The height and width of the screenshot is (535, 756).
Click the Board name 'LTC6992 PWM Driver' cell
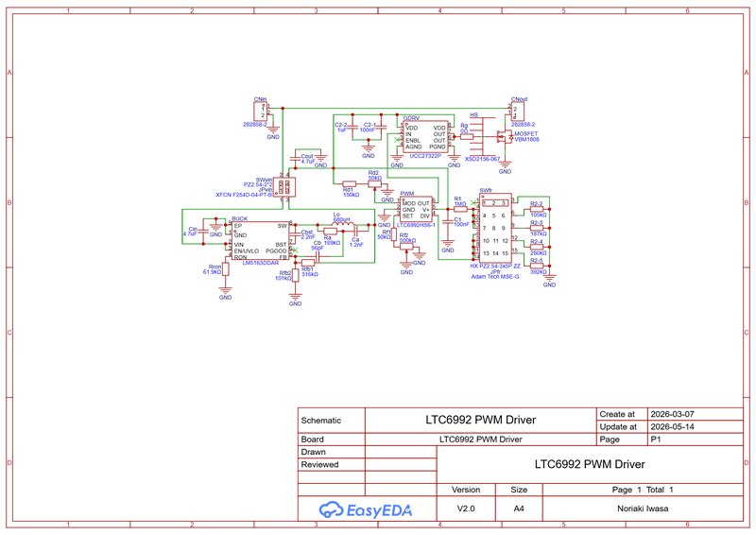pos(481,439)
